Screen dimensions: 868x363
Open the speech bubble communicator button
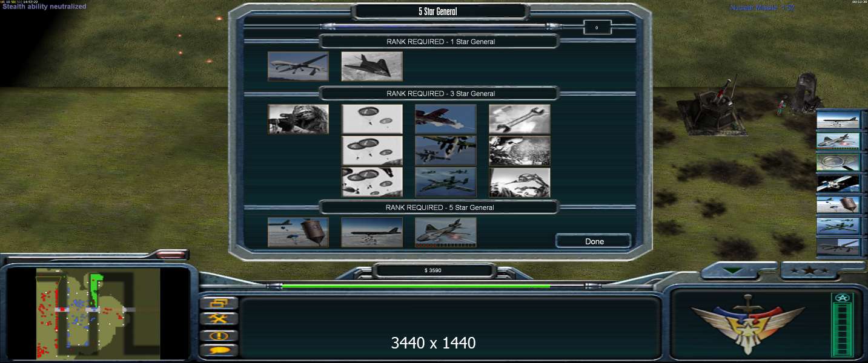pyautogui.click(x=218, y=350)
